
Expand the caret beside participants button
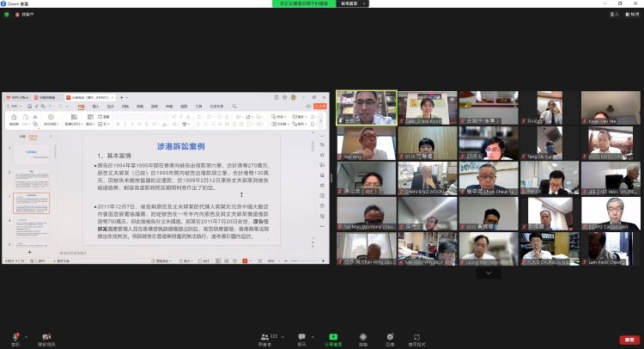click(x=283, y=337)
